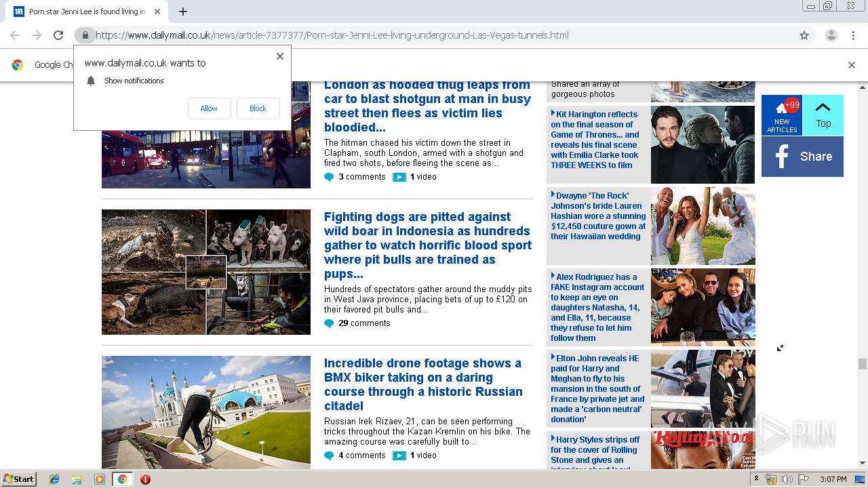Click the browser back arrow

[x=15, y=35]
